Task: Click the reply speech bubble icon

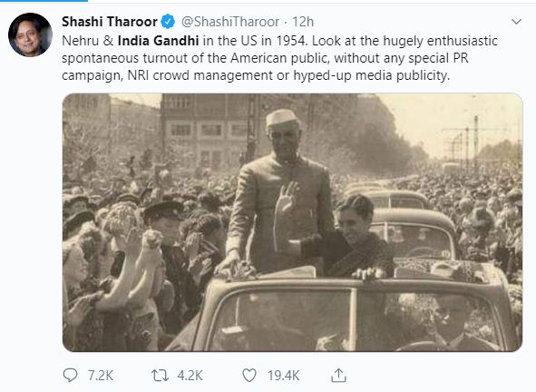Action: 71,375
